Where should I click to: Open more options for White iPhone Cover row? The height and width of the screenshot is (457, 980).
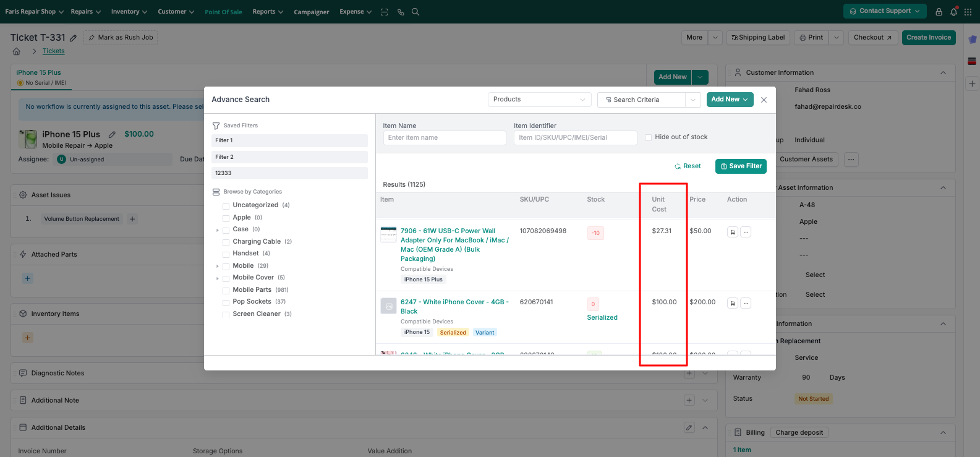(x=746, y=303)
